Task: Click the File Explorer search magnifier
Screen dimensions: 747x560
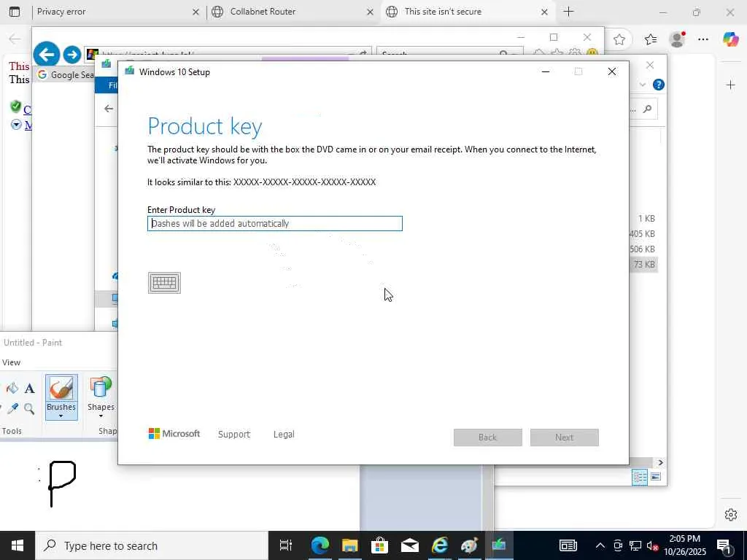Action: pos(647,109)
